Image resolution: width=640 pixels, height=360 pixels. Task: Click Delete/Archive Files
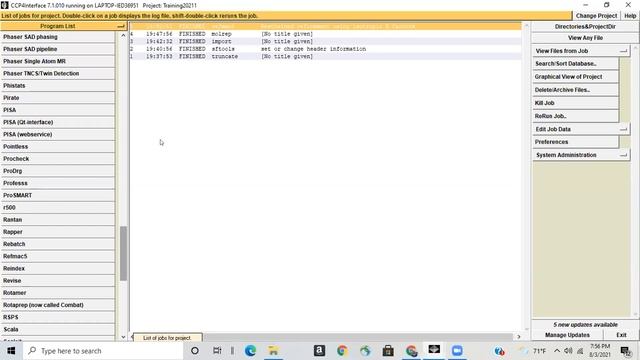coord(576,90)
